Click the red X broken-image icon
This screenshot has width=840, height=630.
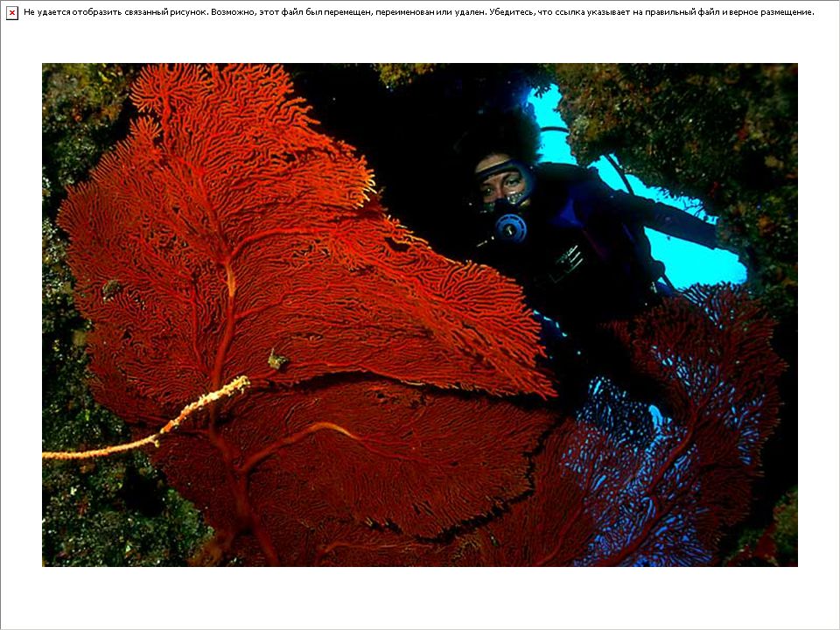pos(11,13)
